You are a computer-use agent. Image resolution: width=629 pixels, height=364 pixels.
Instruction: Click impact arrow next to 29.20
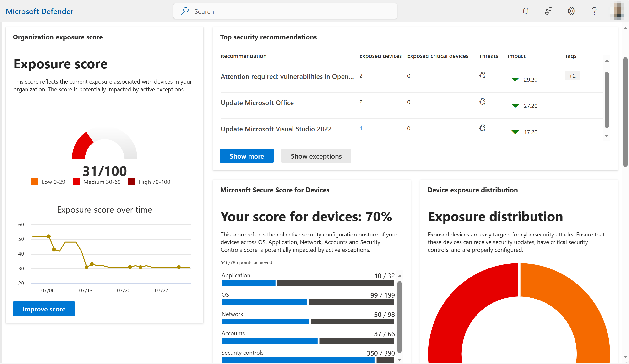tap(515, 80)
